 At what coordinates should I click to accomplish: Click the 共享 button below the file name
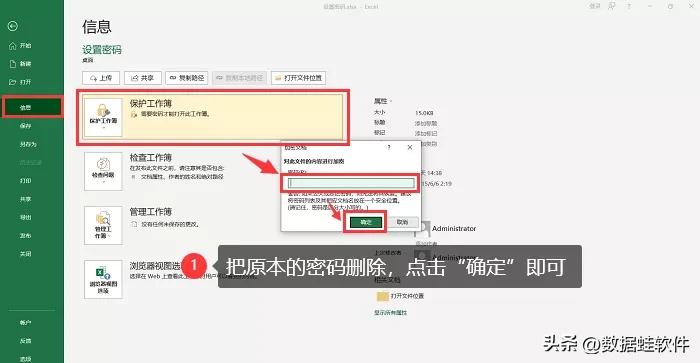pos(142,78)
